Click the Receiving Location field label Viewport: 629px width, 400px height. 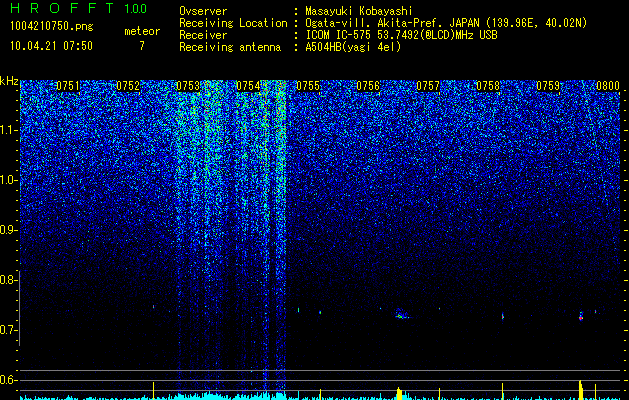tap(233, 23)
